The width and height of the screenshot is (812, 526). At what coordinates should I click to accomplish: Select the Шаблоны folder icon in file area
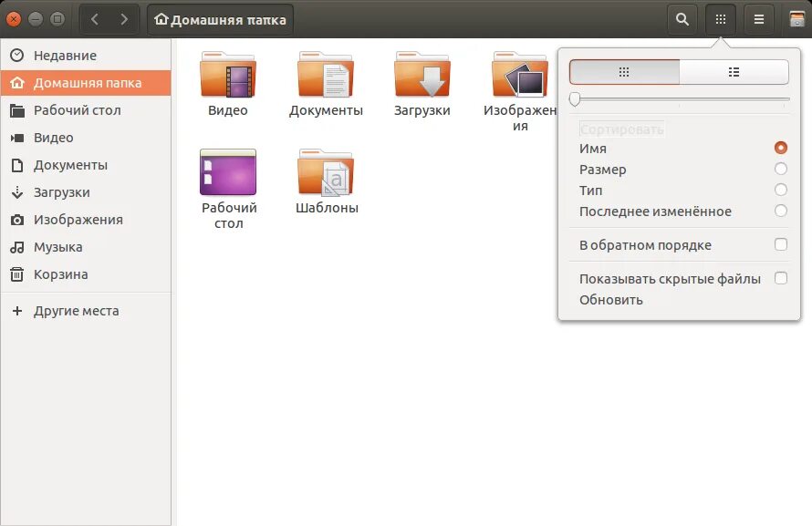point(325,172)
